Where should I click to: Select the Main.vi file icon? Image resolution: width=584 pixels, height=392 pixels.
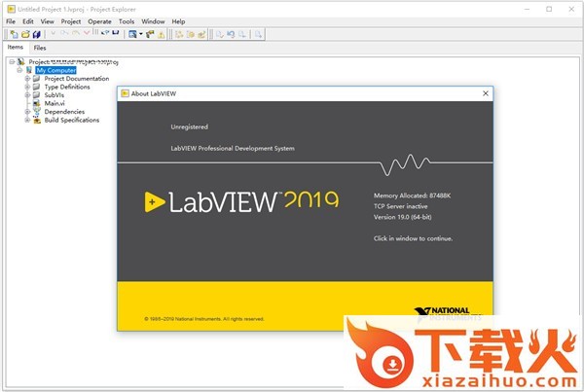[x=38, y=103]
